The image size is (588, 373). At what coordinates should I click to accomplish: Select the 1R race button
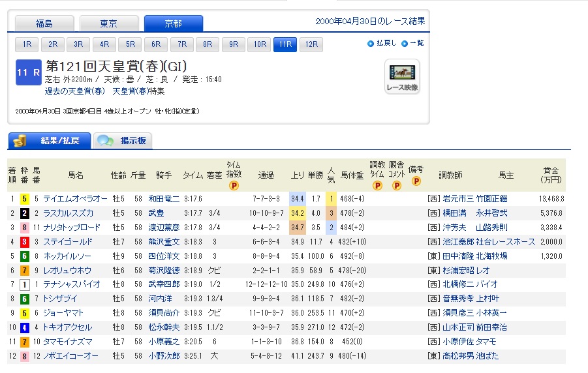27,44
